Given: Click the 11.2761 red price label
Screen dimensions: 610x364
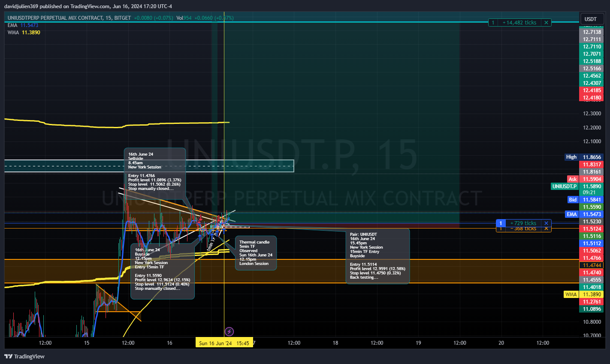Looking at the screenshot, I should coord(592,301).
